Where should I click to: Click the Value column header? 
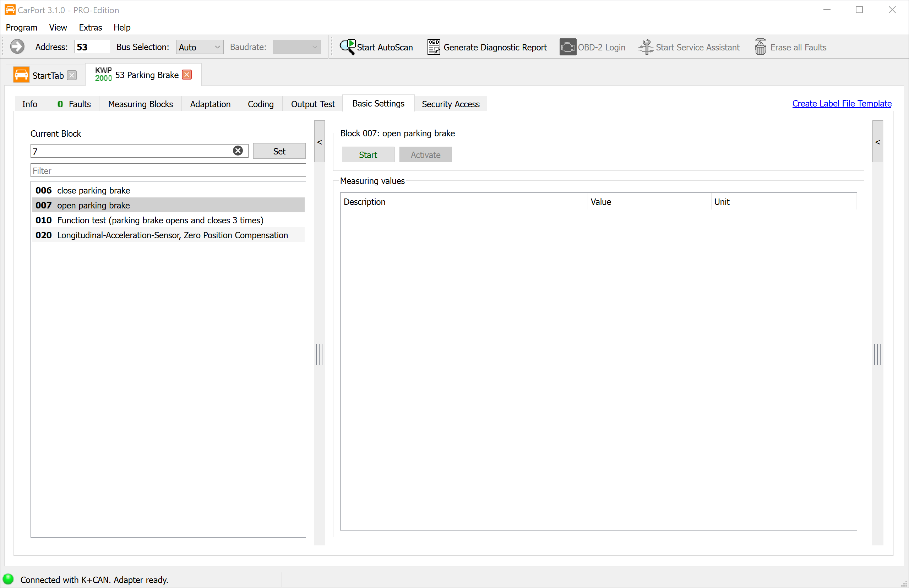click(649, 202)
